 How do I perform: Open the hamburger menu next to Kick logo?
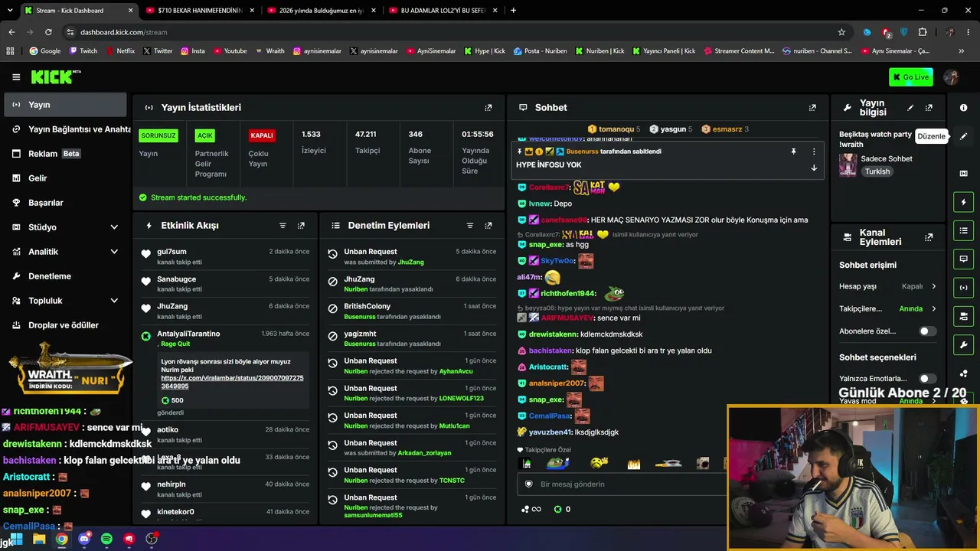[16, 77]
